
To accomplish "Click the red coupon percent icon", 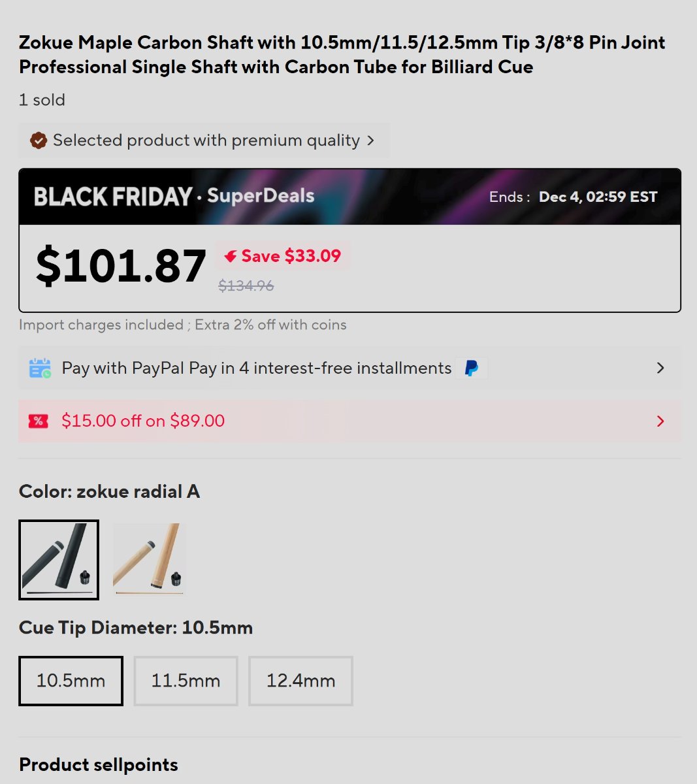I will point(39,421).
